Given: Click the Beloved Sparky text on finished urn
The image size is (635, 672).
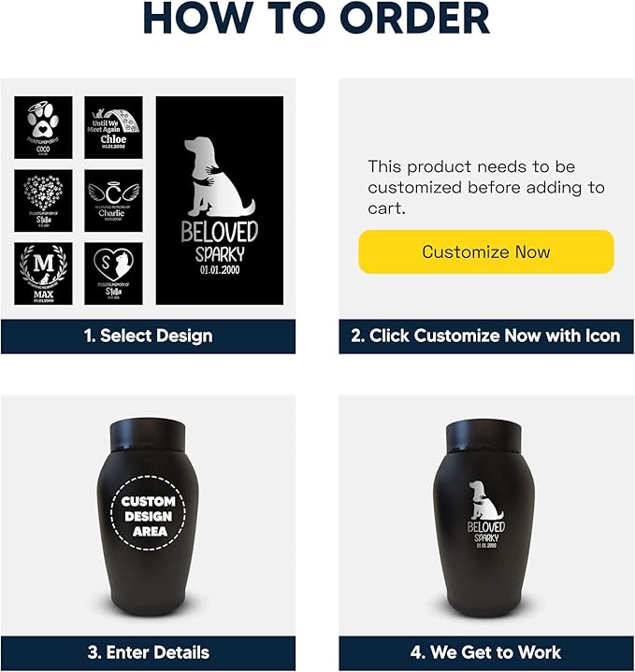Looking at the screenshot, I should [x=486, y=532].
